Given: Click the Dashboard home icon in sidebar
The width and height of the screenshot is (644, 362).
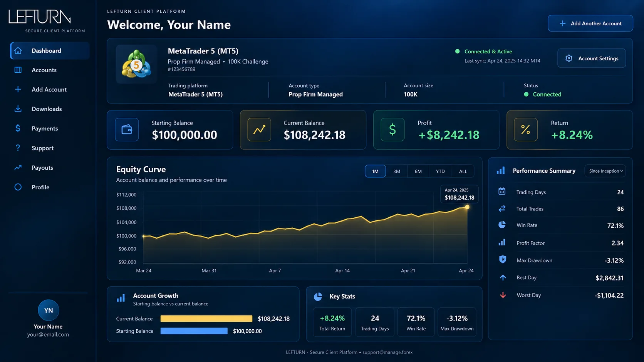Looking at the screenshot, I should pos(18,50).
